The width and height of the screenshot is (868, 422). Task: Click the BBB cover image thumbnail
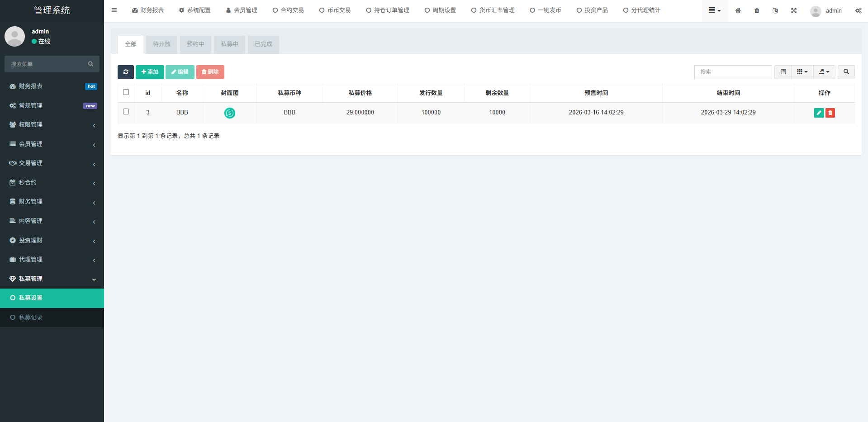click(230, 113)
